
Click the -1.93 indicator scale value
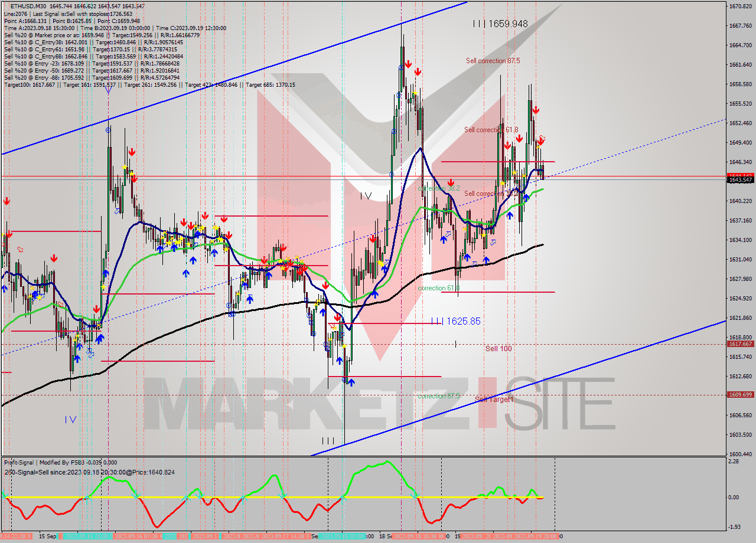coord(735,526)
